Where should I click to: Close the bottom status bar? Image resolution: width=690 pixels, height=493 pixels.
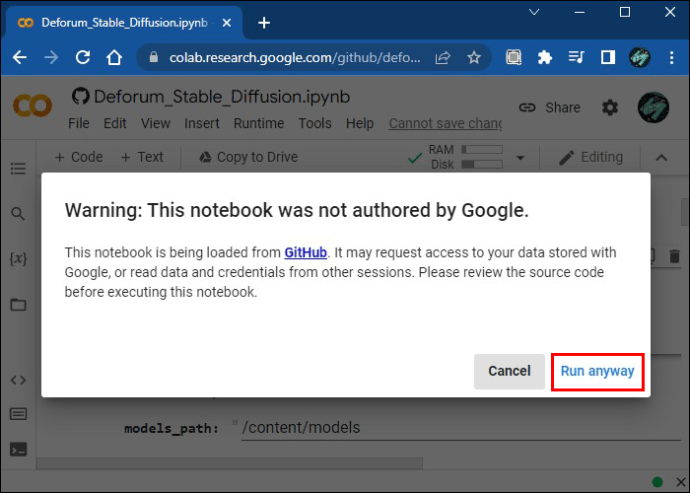(x=680, y=482)
